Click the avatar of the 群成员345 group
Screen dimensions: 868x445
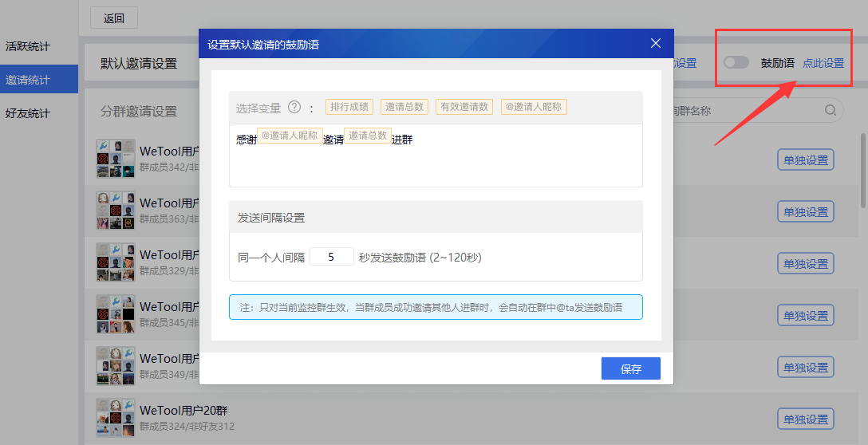tap(116, 314)
